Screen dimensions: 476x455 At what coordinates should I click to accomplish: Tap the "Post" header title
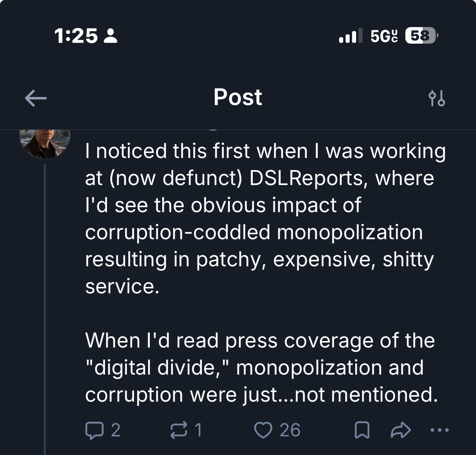pos(238,97)
